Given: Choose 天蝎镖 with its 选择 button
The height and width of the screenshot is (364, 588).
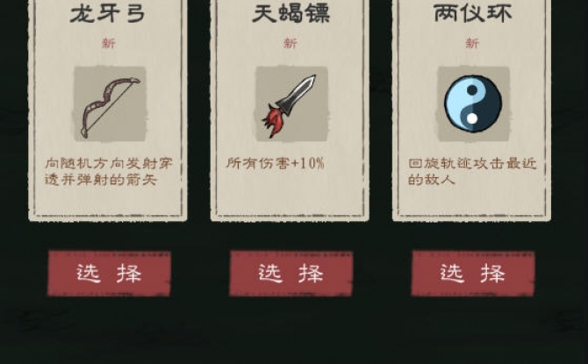Looking at the screenshot, I should coord(291,274).
